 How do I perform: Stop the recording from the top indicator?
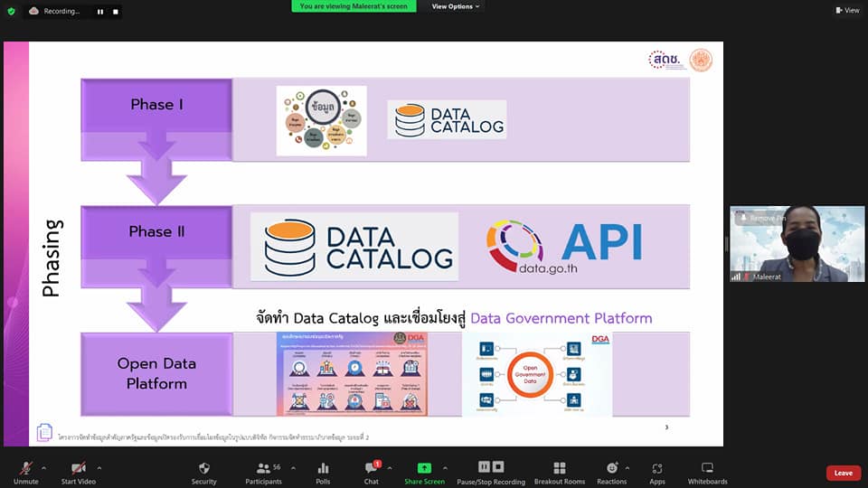coord(114,12)
